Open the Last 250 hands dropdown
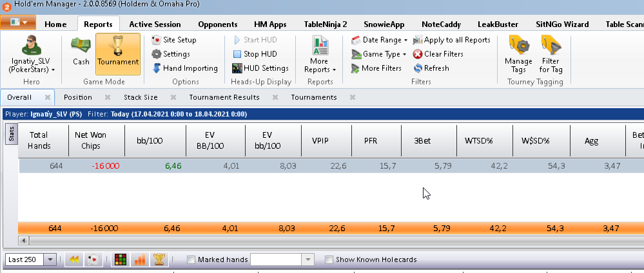644x273 pixels. 50,259
